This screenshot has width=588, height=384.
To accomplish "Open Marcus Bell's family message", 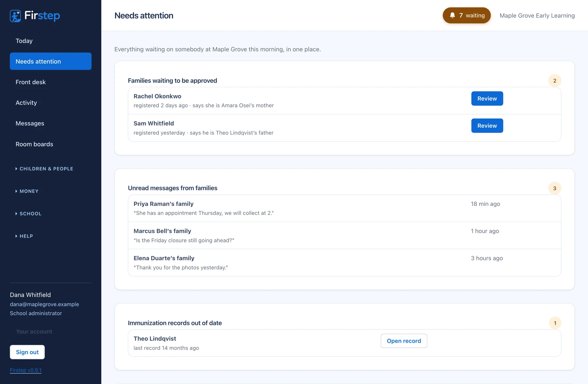I will coord(345,235).
